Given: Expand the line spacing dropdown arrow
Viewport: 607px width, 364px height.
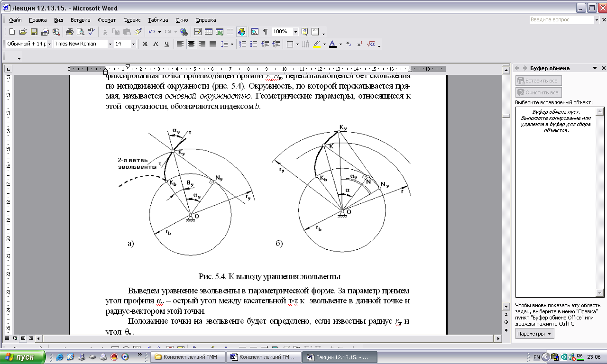Looking at the screenshot, I should 231,44.
